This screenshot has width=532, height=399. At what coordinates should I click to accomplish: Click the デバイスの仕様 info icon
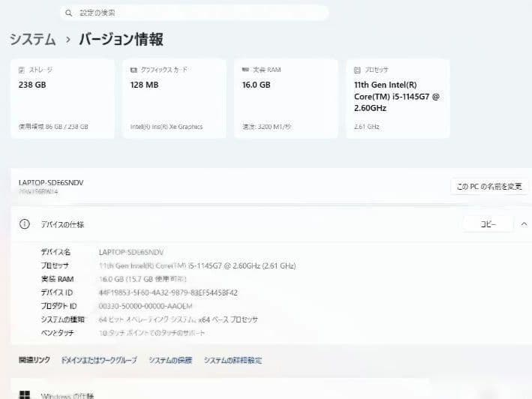tap(25, 224)
